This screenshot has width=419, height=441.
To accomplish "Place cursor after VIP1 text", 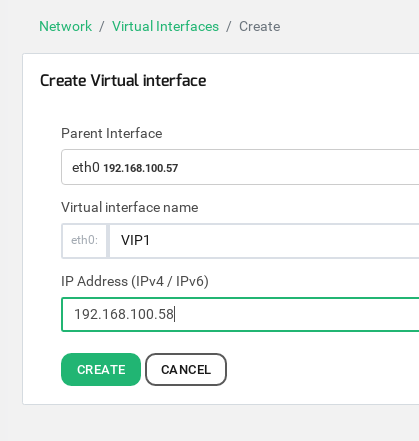I will click(151, 240).
